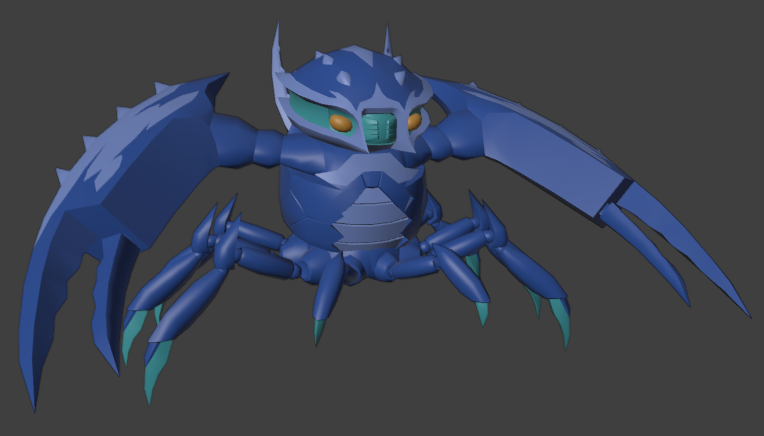The width and height of the screenshot is (764, 436).
Task: Select the crab model's larger orange eye
Action: (341, 123)
